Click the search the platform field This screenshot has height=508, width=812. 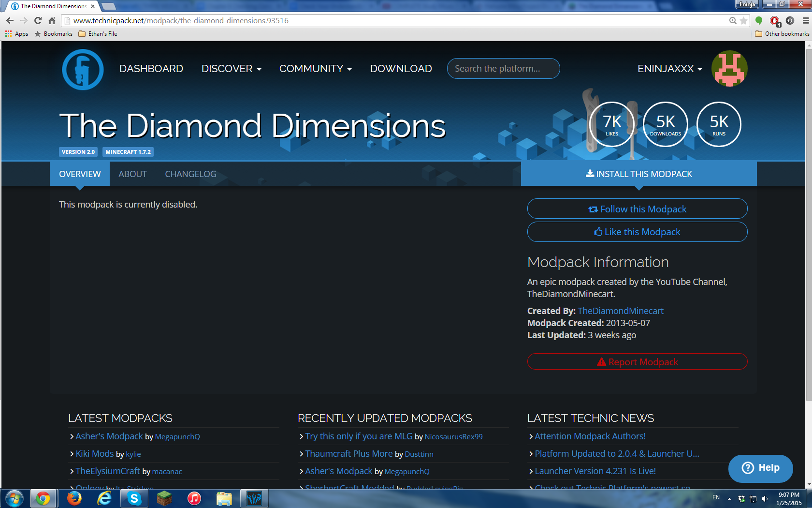click(503, 69)
